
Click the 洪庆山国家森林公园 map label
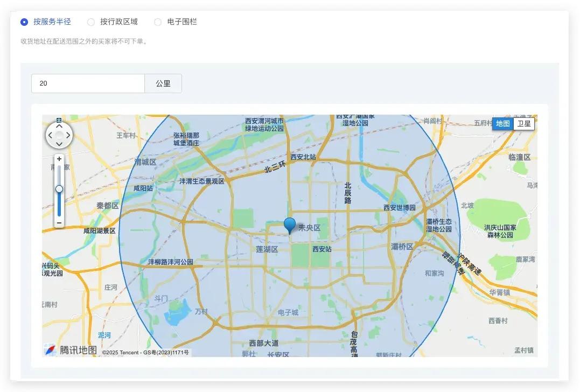pos(500,231)
